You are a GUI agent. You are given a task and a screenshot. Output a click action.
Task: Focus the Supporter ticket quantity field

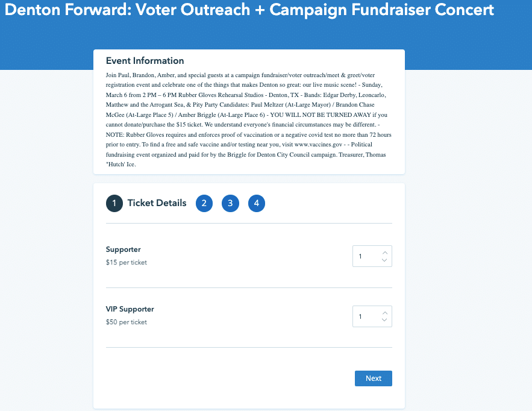click(x=366, y=256)
